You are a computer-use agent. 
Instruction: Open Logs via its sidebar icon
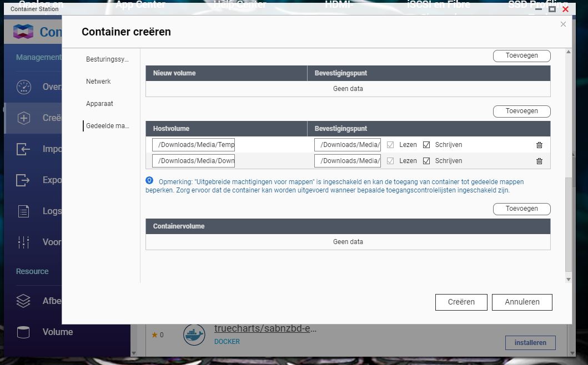[22, 211]
